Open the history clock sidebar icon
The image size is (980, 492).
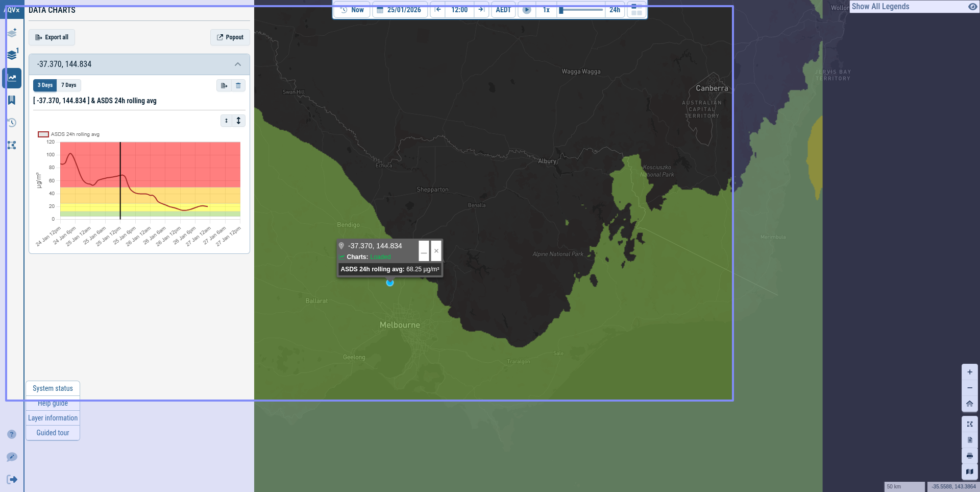click(12, 123)
